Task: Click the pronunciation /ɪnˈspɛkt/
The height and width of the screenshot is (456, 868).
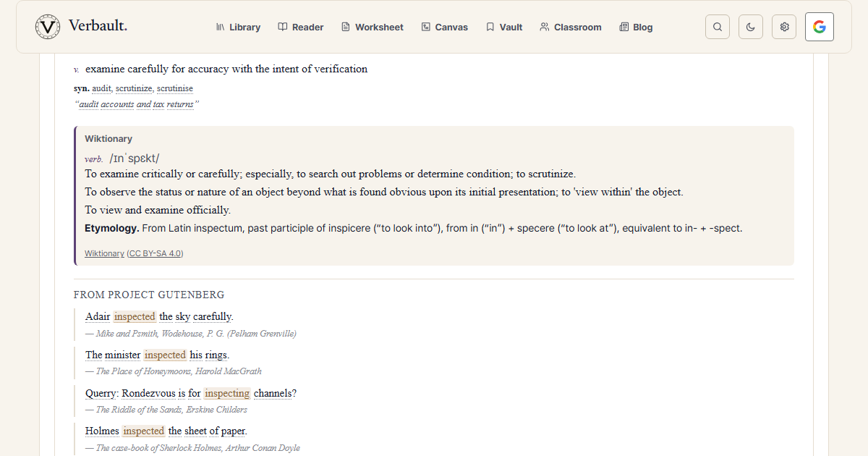Action: click(x=135, y=159)
